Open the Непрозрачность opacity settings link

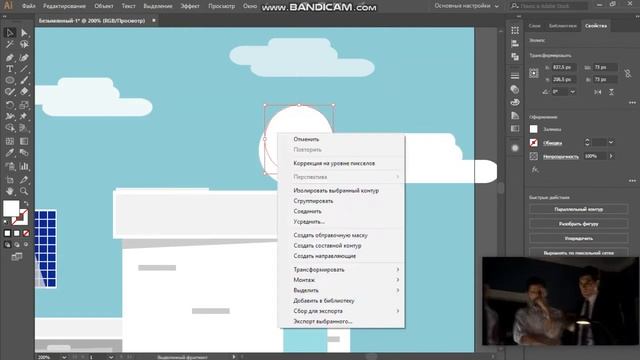tap(560, 156)
